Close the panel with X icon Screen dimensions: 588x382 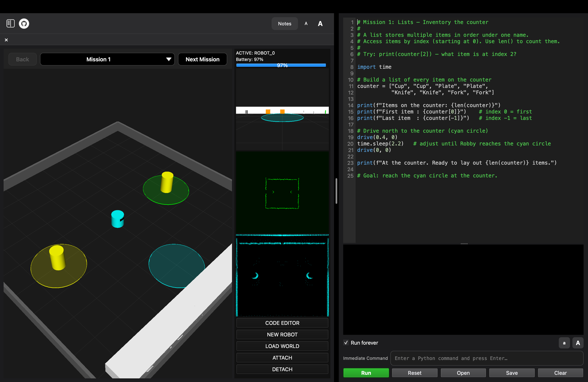pyautogui.click(x=6, y=40)
